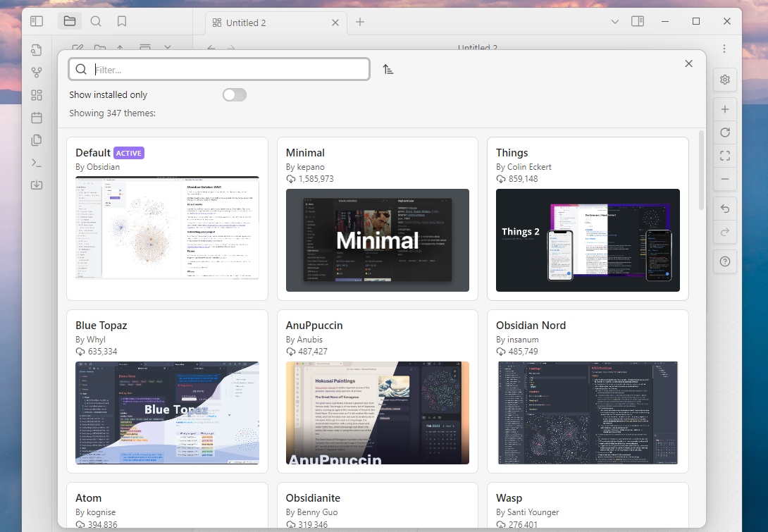
Task: Click the themes list scrollbar
Action: coord(701,171)
